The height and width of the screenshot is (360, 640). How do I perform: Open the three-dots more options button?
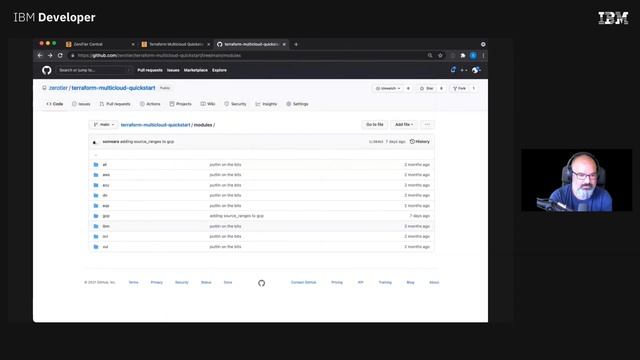[x=427, y=124]
